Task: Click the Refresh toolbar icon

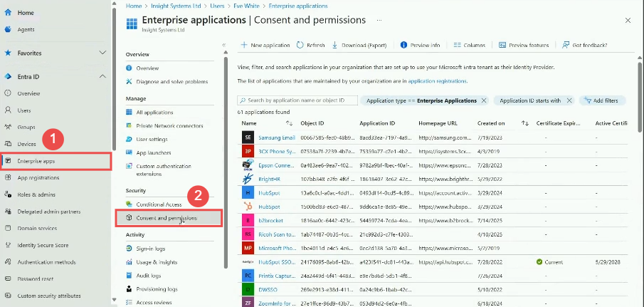Action: click(300, 45)
